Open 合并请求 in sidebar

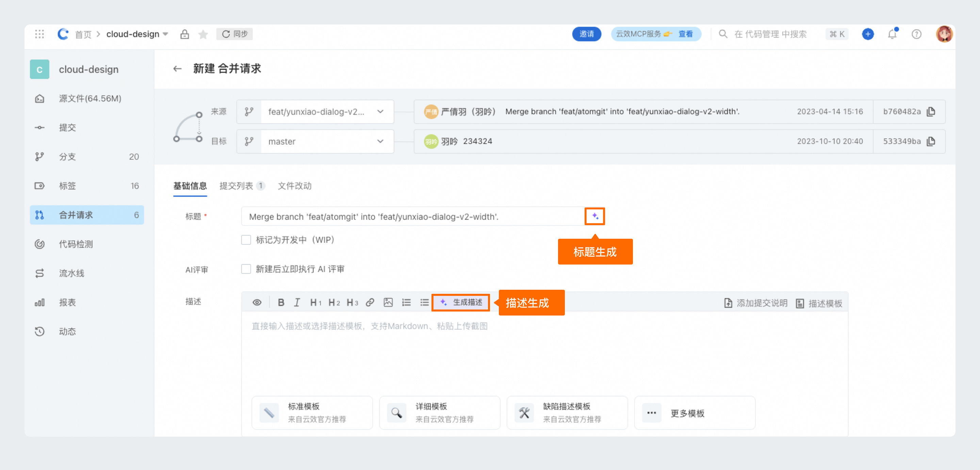87,215
